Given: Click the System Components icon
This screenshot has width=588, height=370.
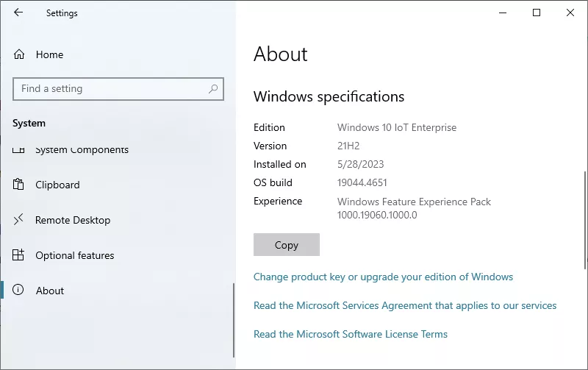Looking at the screenshot, I should (18, 150).
